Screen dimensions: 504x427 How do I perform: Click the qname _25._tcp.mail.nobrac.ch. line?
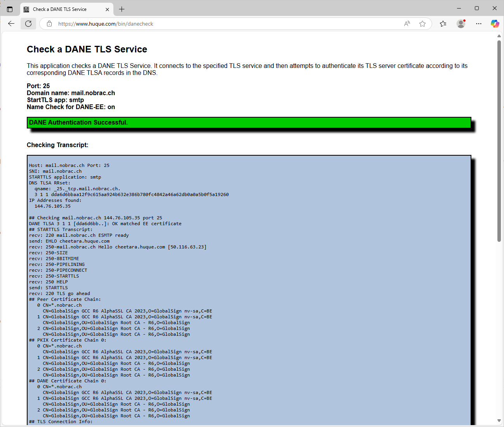(x=77, y=189)
